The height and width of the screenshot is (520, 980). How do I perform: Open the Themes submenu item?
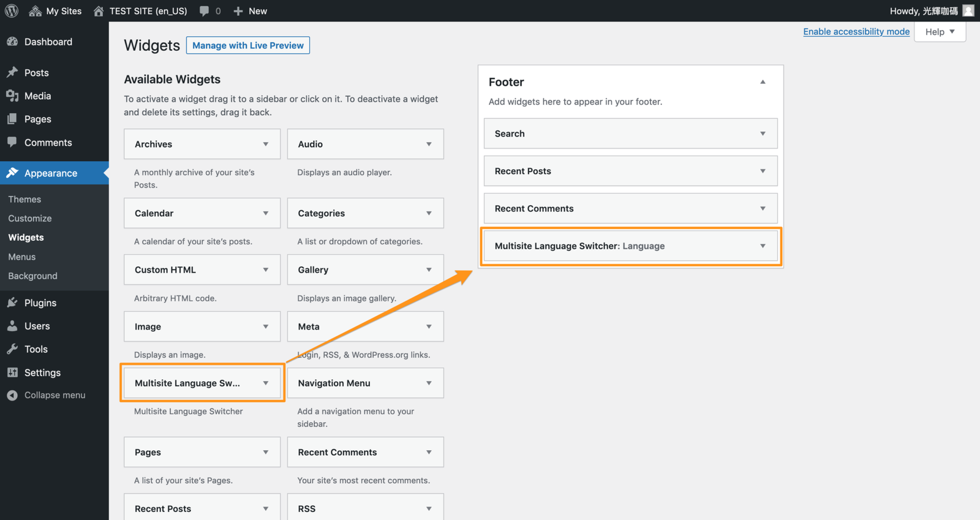[x=24, y=199]
